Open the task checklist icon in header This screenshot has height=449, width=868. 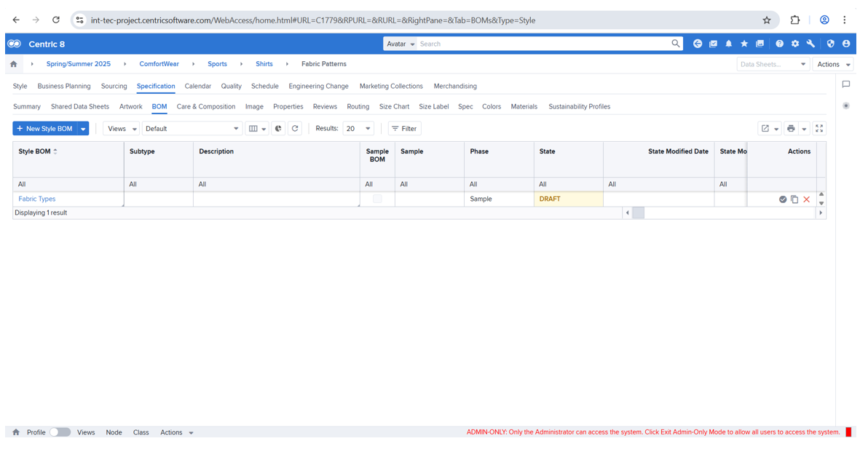pos(713,44)
